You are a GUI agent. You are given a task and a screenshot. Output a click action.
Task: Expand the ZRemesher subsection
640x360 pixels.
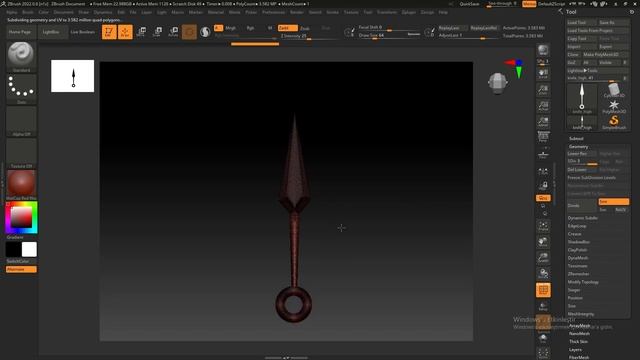pyautogui.click(x=578, y=274)
